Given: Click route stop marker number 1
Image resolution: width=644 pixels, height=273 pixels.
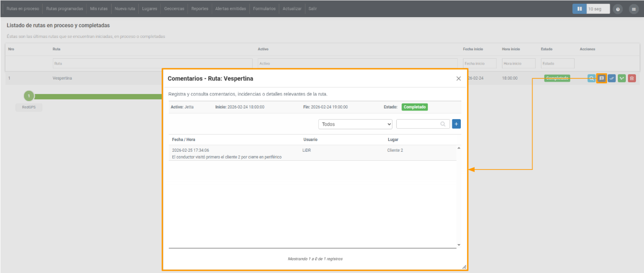Looking at the screenshot, I should (x=29, y=96).
